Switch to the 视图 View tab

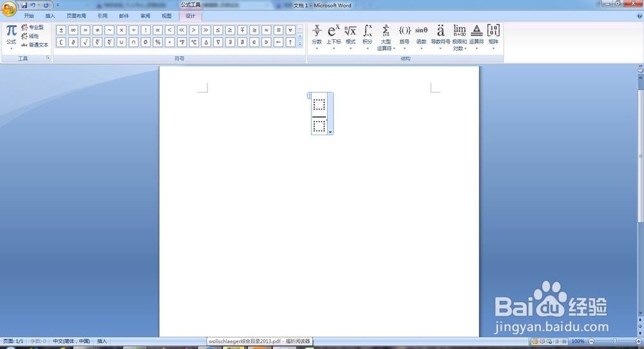[x=166, y=16]
